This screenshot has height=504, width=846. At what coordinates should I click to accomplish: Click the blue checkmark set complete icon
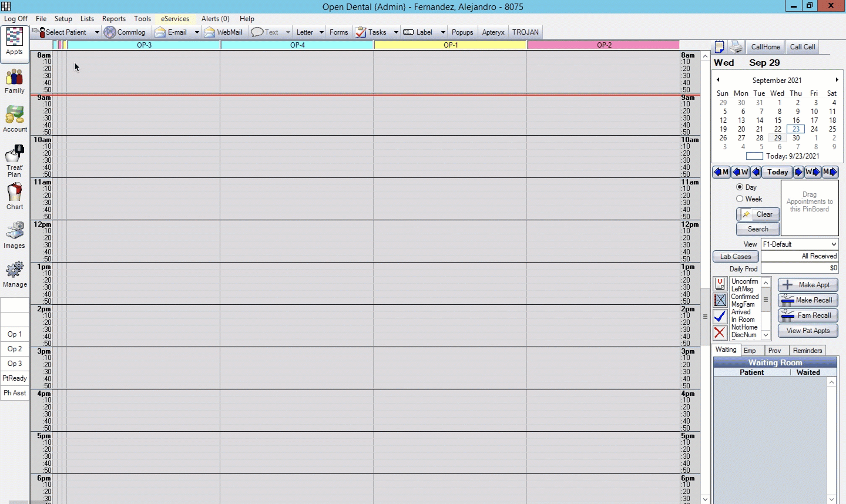point(720,317)
